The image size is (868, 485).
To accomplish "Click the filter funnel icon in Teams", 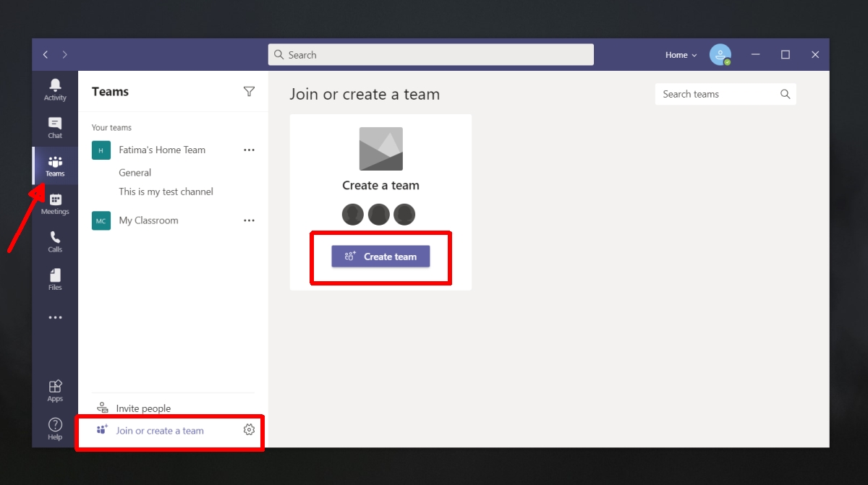I will pos(249,91).
